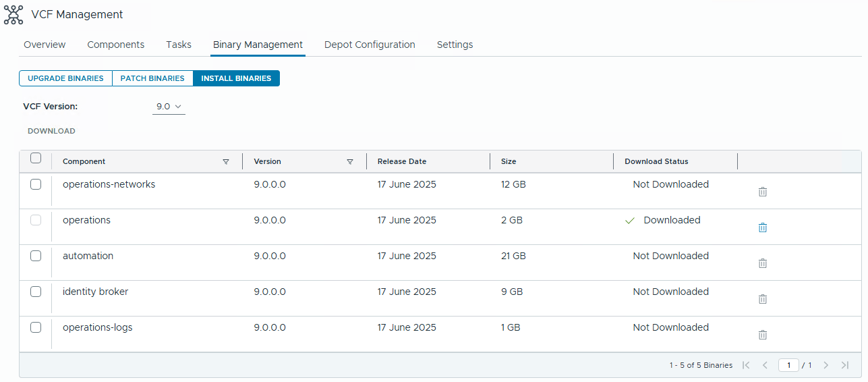The image size is (868, 382).
Task: Click the operations-logs component name
Action: click(x=97, y=327)
